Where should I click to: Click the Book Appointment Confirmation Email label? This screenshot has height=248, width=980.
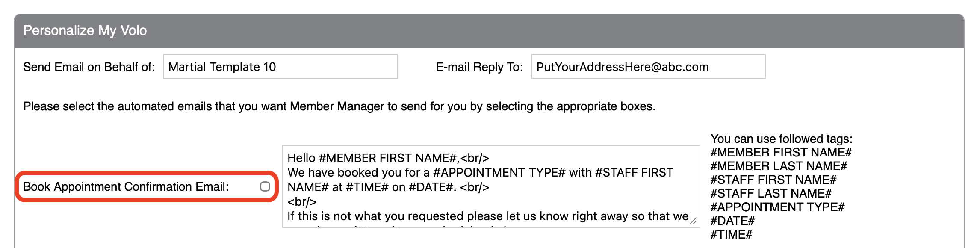126,187
